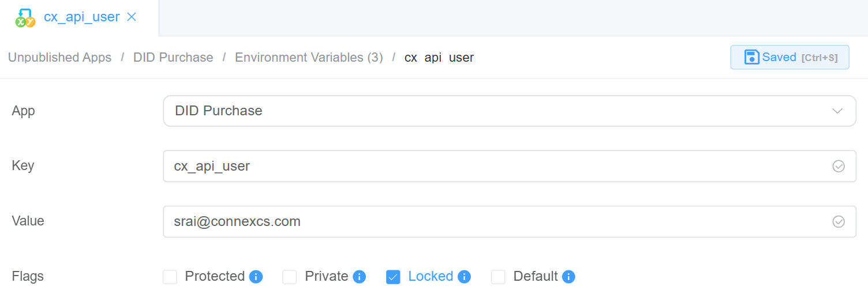Go to Unpublished Apps breadcrumb
Image resolution: width=868 pixels, height=294 pixels.
[59, 58]
